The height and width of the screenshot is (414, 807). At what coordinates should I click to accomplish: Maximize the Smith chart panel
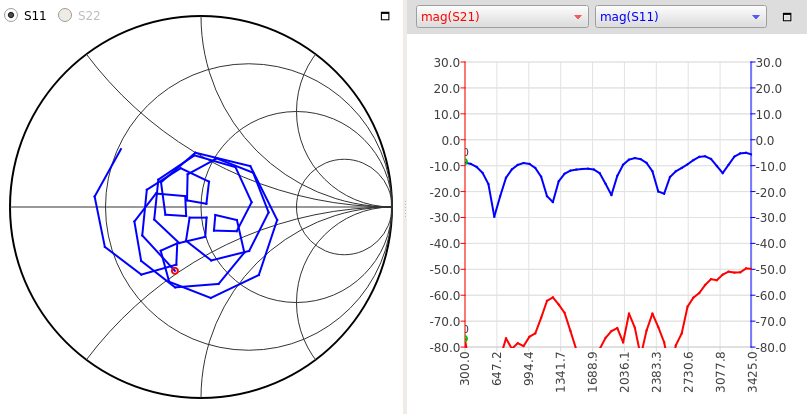click(385, 16)
